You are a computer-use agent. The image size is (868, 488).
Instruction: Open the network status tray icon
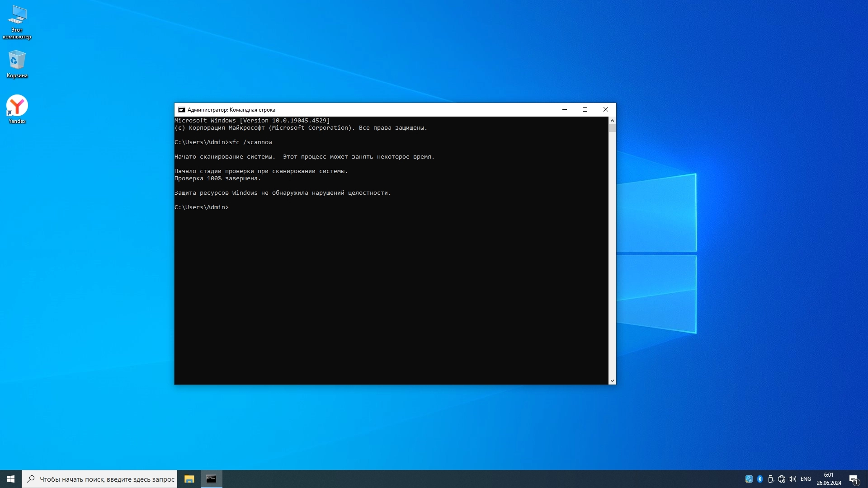[782, 479]
